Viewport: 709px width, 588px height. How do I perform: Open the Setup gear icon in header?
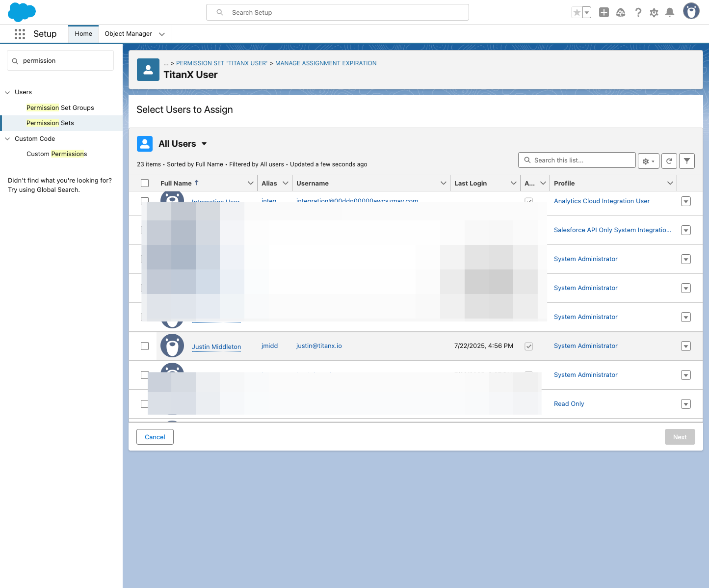pyautogui.click(x=654, y=13)
